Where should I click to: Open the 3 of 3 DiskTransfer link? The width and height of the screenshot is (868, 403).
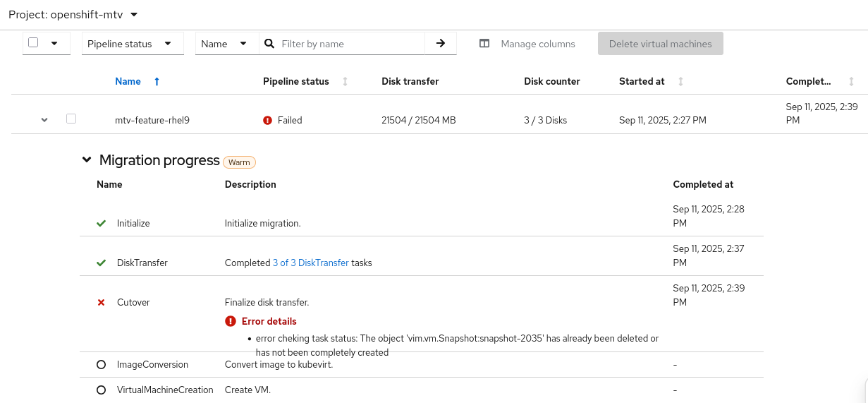pyautogui.click(x=310, y=263)
